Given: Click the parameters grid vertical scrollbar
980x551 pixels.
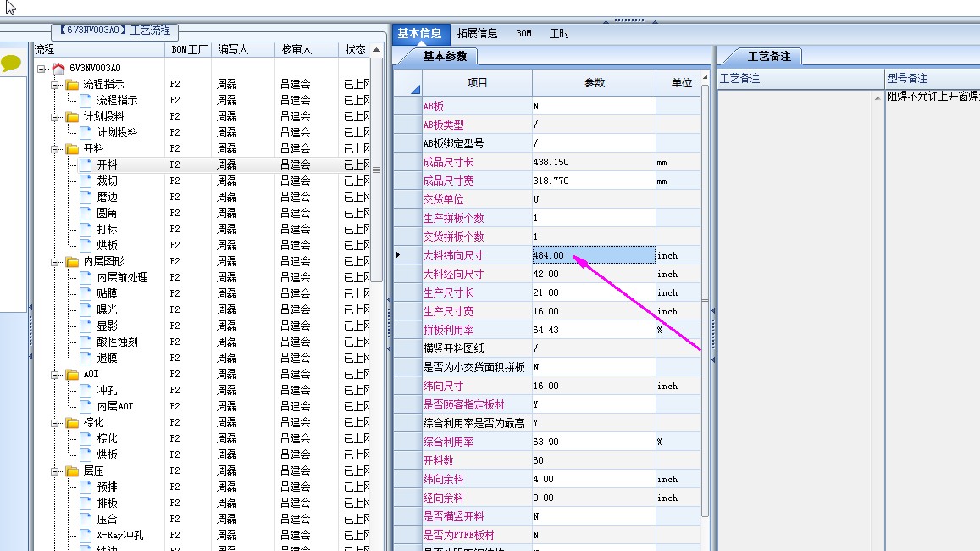Looking at the screenshot, I should click(x=705, y=300).
